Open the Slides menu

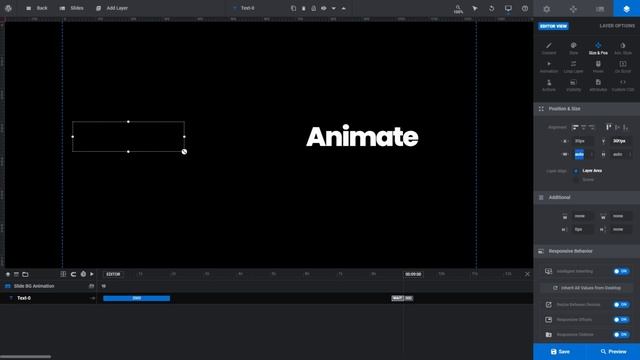coord(71,8)
